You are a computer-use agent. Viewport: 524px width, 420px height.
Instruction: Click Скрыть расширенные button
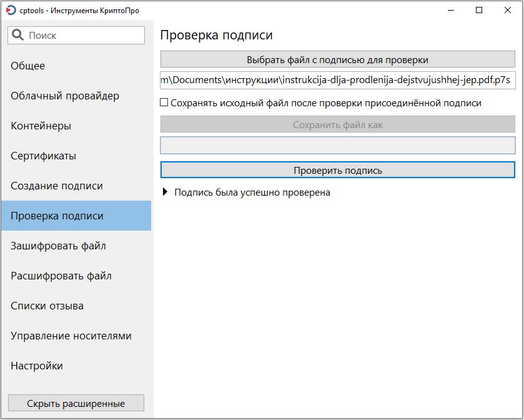pos(76,403)
